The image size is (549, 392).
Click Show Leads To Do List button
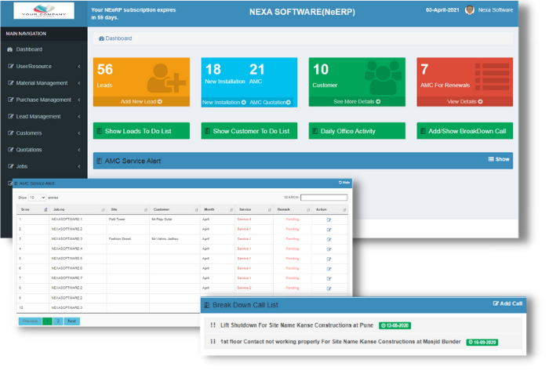141,131
